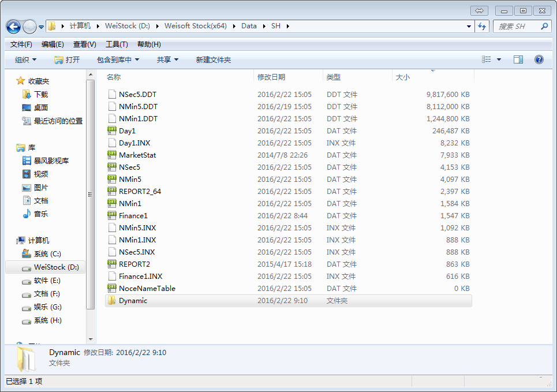Viewport: 557px width, 392px height.
Task: Open the 暴风影视库 library
Action: click(46, 160)
